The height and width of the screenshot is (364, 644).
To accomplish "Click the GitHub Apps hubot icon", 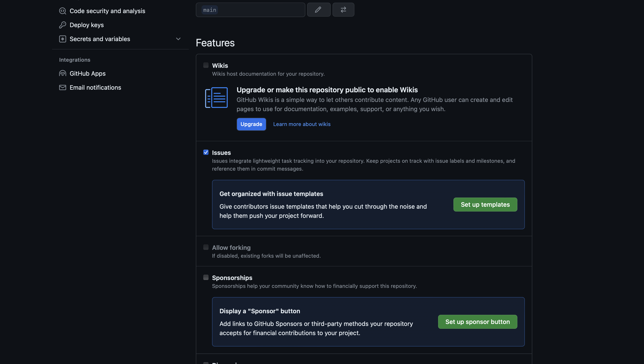I will coord(62,73).
